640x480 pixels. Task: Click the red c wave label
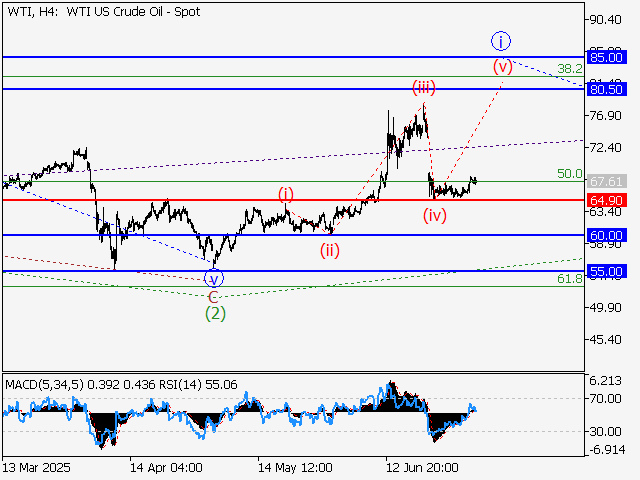pyautogui.click(x=213, y=296)
